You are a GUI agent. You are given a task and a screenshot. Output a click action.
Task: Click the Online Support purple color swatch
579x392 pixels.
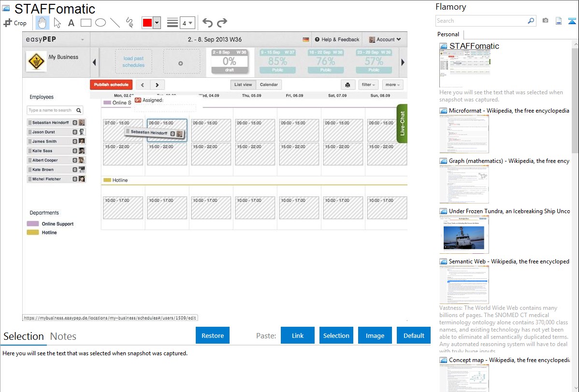click(x=33, y=223)
